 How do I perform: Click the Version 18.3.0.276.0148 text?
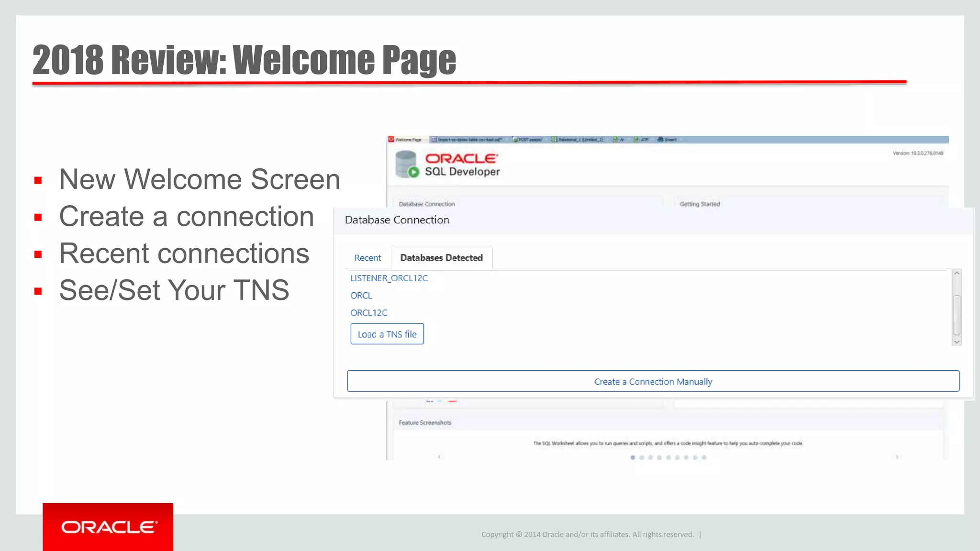(x=918, y=154)
